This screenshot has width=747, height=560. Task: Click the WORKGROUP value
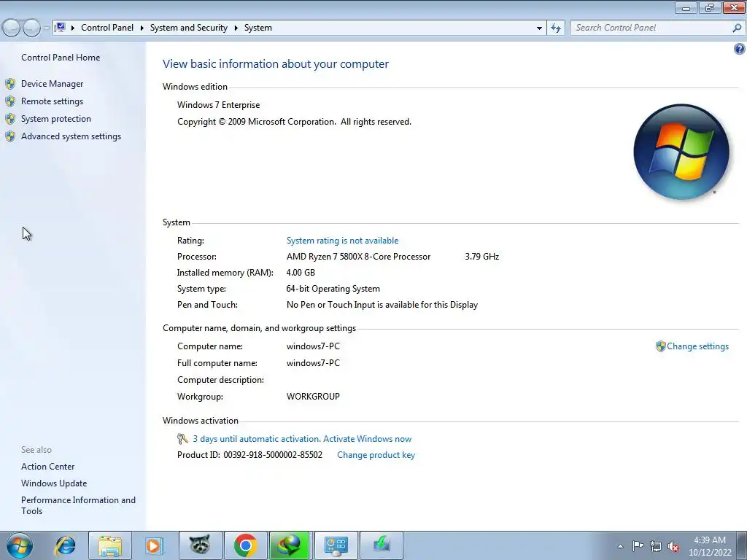[x=313, y=397]
